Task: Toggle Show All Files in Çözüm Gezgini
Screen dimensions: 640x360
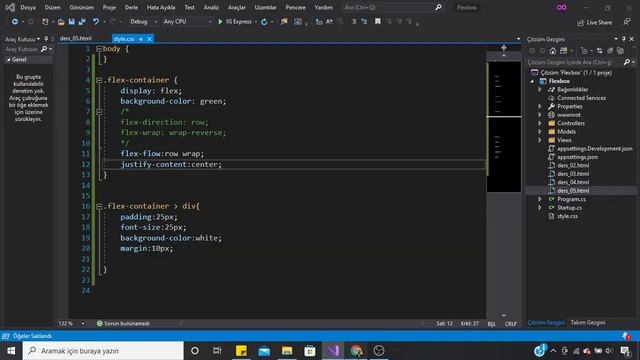Action: (x=620, y=51)
